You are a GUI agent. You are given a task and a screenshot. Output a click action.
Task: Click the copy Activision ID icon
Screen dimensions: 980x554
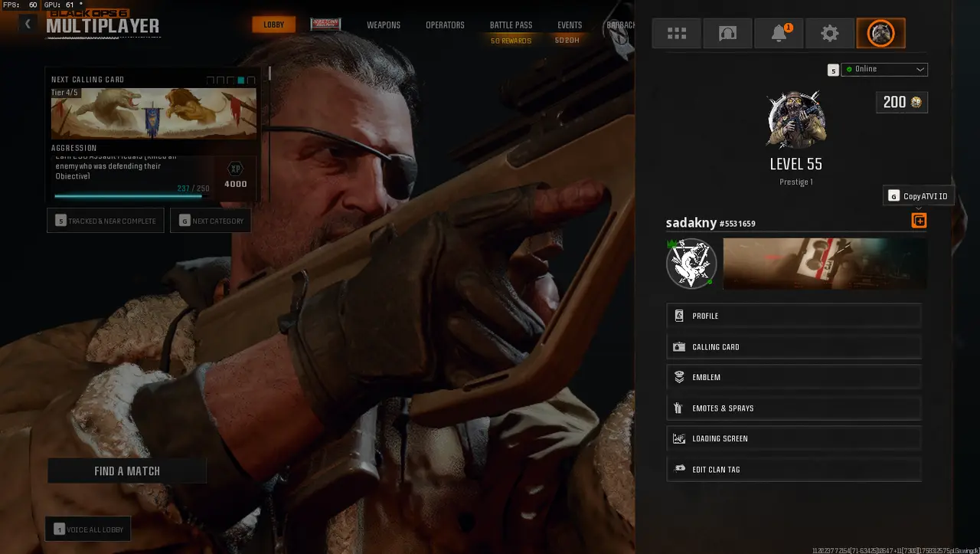(919, 221)
